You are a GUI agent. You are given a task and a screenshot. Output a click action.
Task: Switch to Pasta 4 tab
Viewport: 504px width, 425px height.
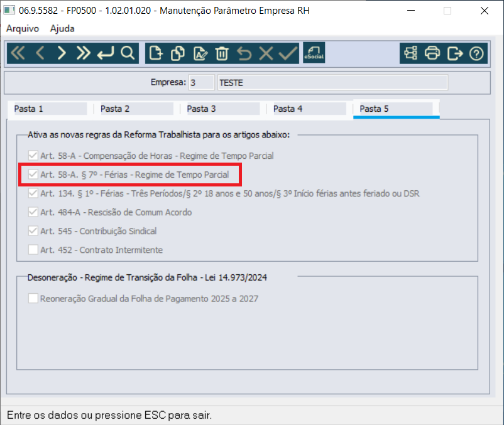(x=310, y=109)
